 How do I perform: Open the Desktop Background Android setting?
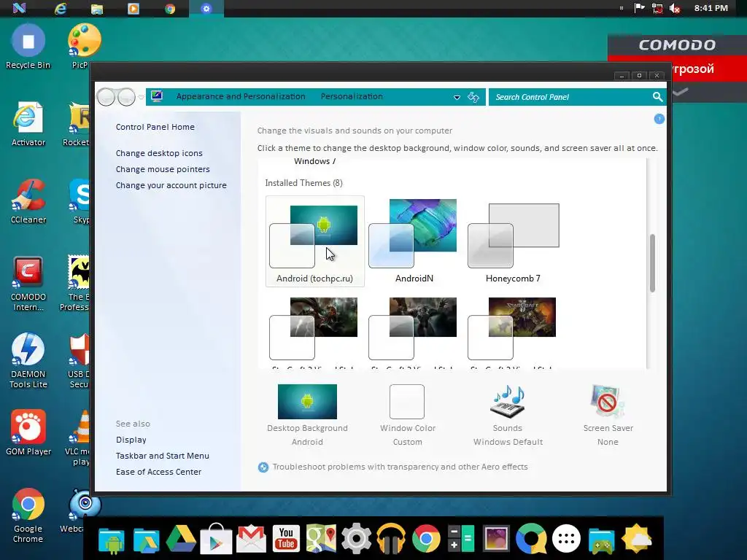pyautogui.click(x=307, y=415)
